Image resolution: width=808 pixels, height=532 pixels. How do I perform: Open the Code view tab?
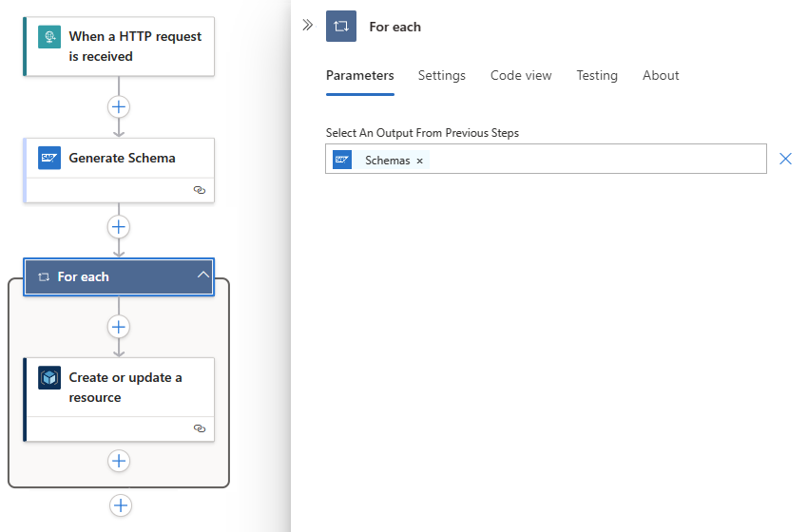point(521,76)
